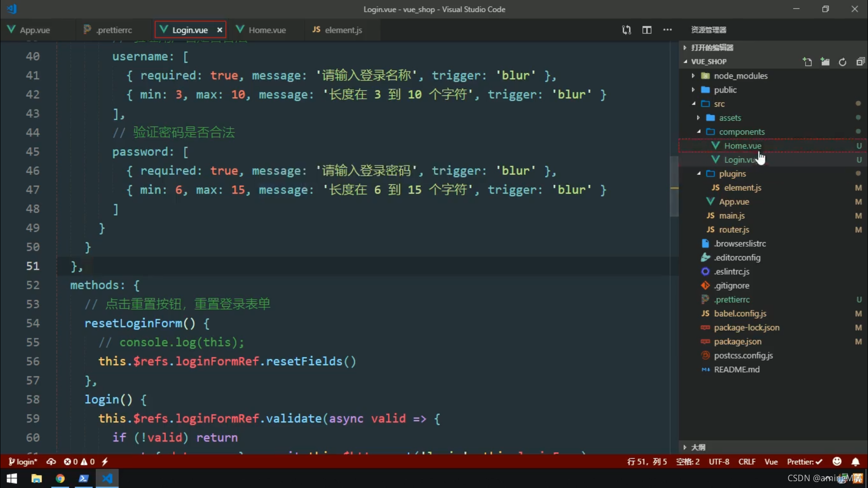The image size is (868, 488).
Task: Click the editor vertical scrollbar thumb
Action: click(x=674, y=186)
